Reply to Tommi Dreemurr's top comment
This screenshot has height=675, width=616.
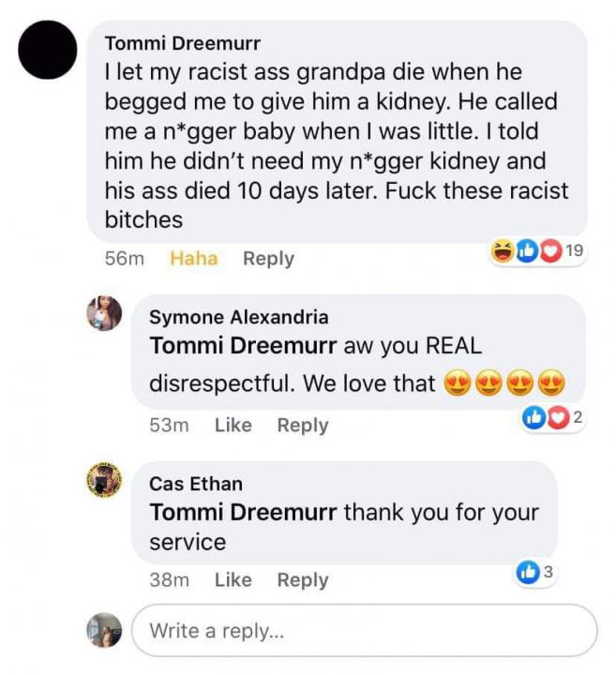pos(268,259)
